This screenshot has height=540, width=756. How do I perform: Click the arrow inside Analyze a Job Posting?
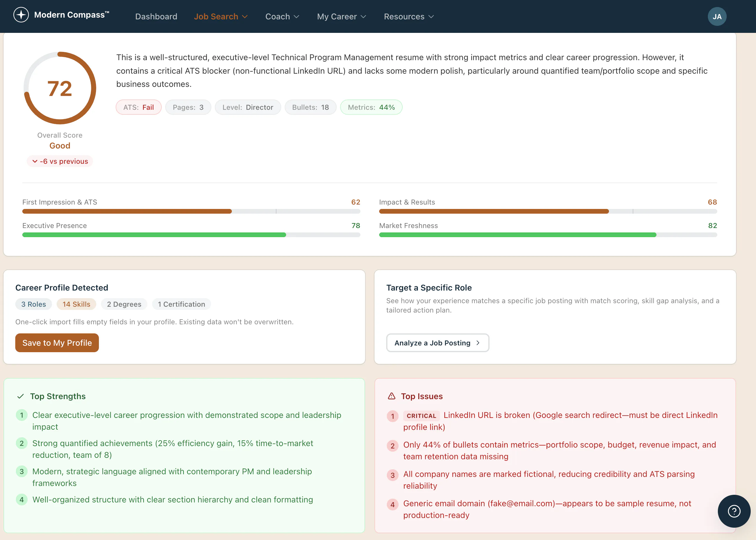(x=478, y=343)
